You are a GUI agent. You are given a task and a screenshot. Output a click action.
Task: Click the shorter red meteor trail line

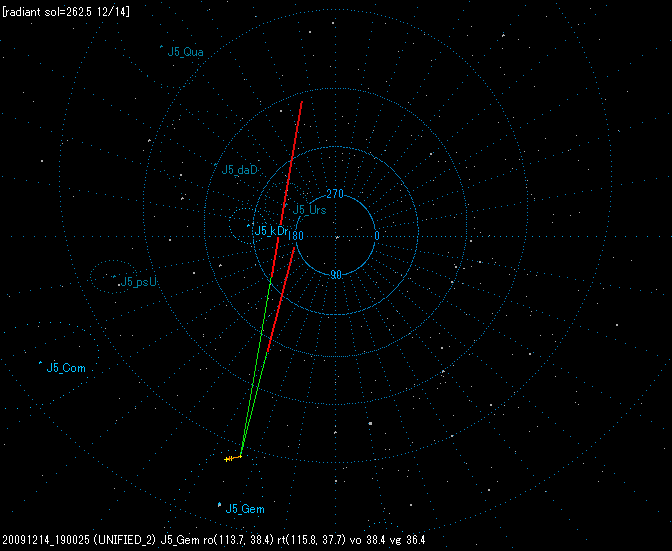(x=281, y=299)
